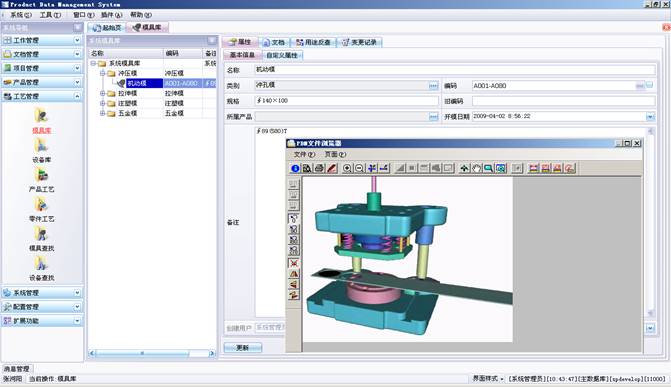Zoom out with the minus magnifier icon
Image resolution: width=671 pixels, height=387 pixels.
(359, 168)
